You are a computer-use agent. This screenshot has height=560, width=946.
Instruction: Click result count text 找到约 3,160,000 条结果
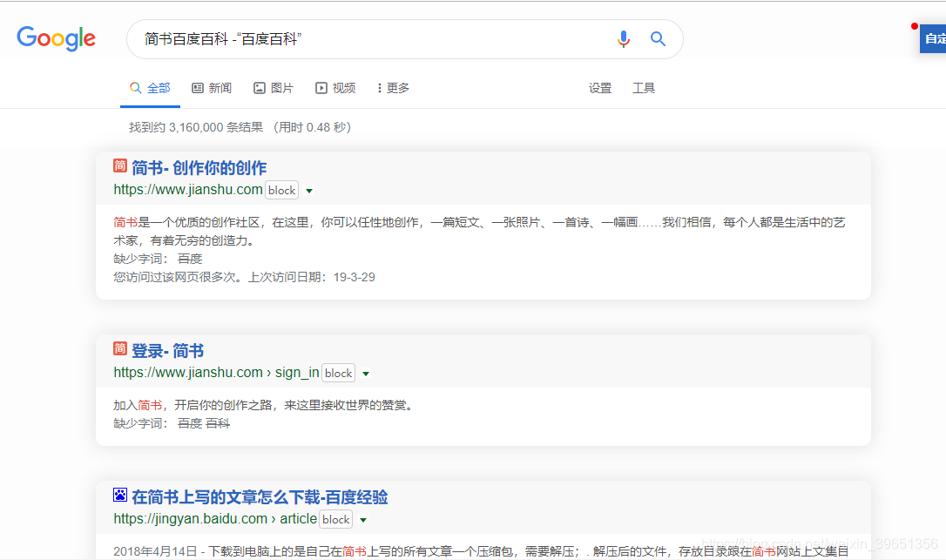tap(196, 127)
